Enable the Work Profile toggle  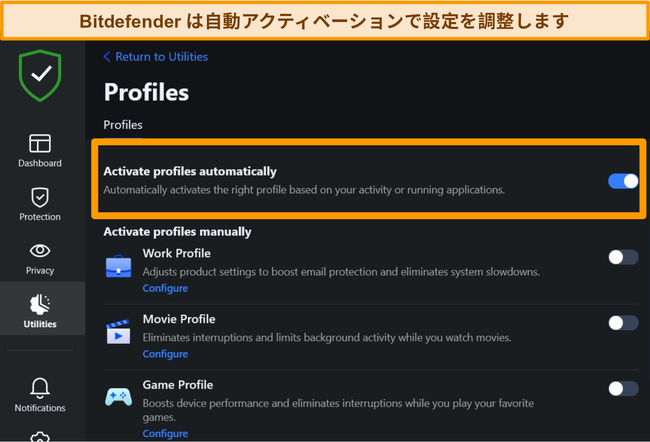[x=623, y=257]
